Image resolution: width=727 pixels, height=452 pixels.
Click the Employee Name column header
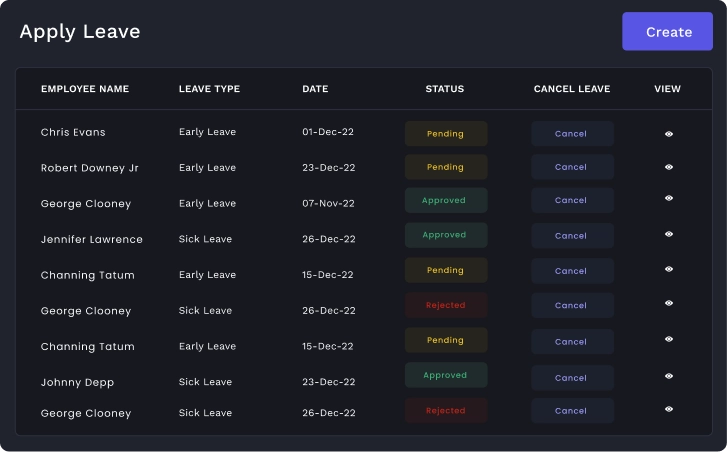85,89
